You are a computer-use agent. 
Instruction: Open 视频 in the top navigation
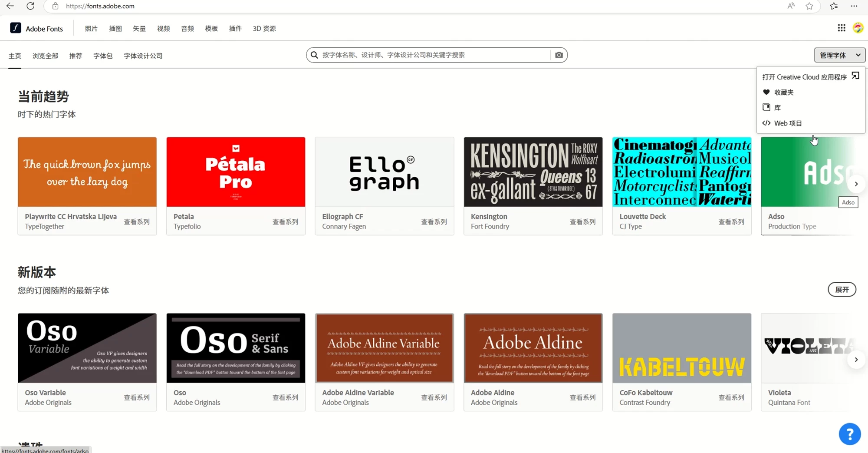(x=164, y=29)
